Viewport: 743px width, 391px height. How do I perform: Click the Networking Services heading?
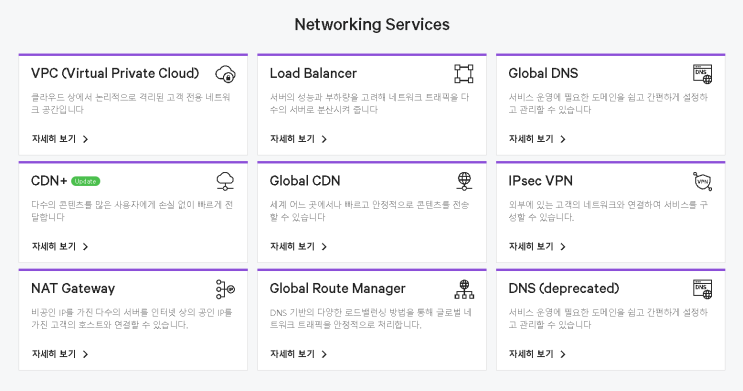372,25
